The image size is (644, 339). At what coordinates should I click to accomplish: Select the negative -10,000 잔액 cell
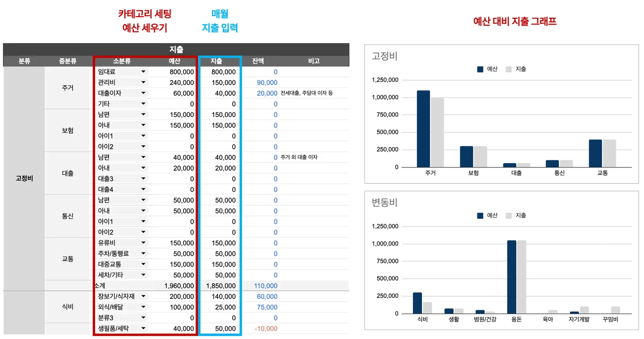point(266,329)
